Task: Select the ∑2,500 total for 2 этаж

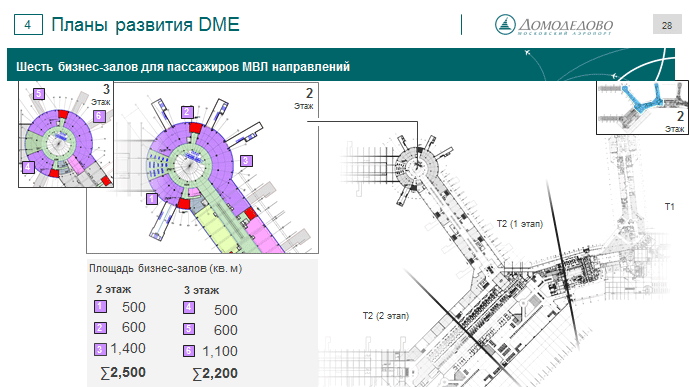Action: coord(123,373)
